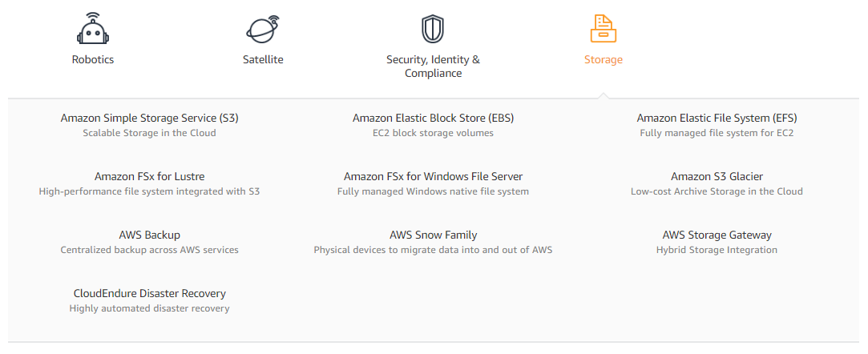Click the Satellite planet icon
This screenshot has height=354, width=868.
point(263,28)
